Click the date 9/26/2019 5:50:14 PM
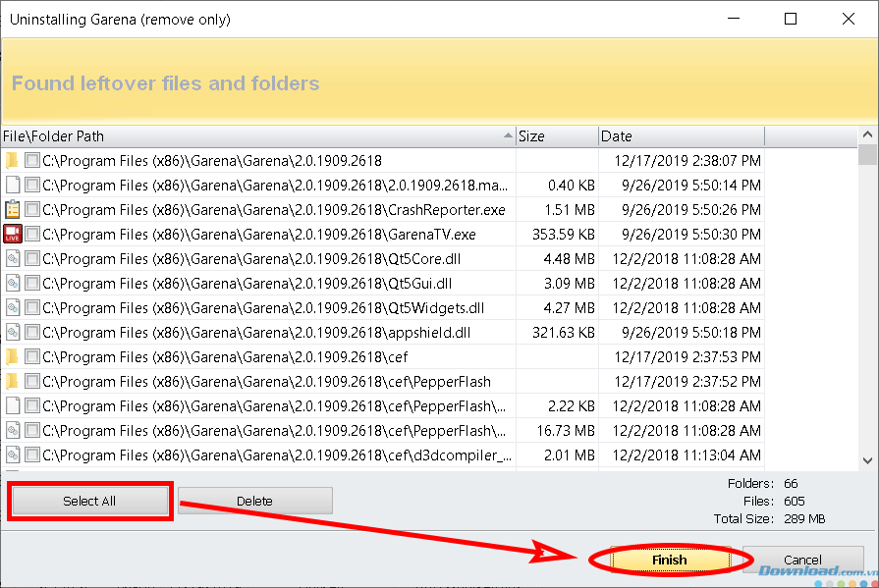The image size is (879, 588). pos(691,185)
